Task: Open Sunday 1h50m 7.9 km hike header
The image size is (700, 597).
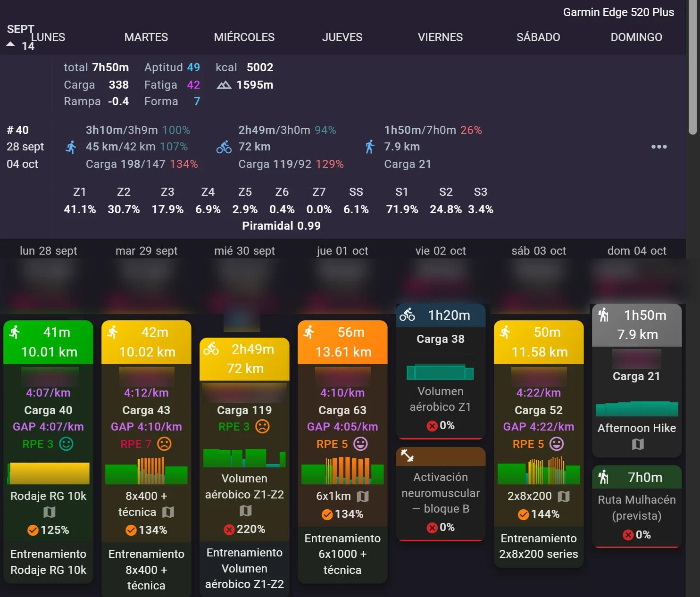Action: [x=637, y=325]
